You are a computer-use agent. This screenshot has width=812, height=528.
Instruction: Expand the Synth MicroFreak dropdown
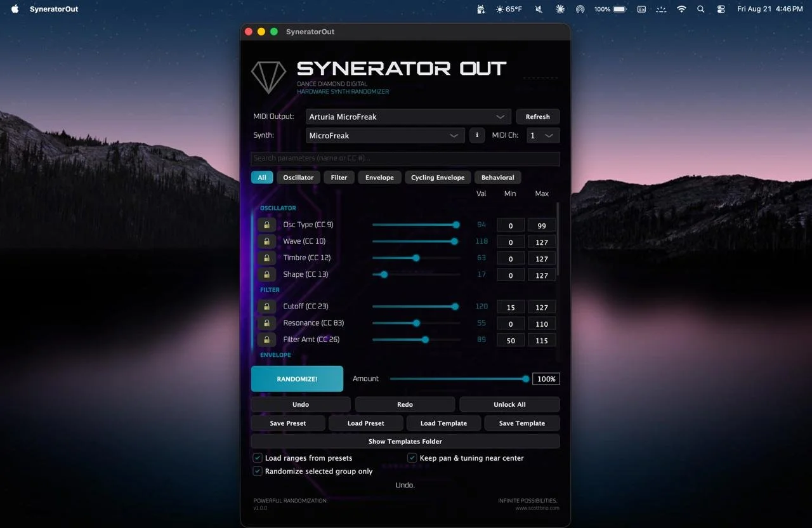[385, 135]
